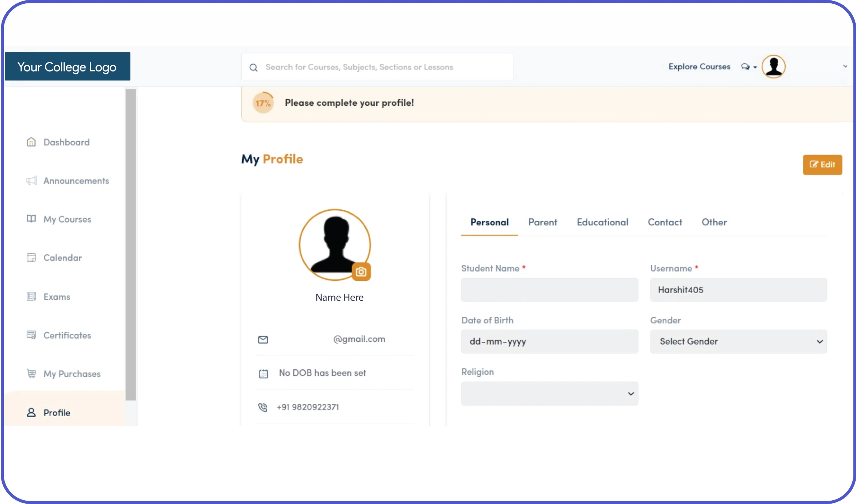
Task: Click the orange Edit button
Action: coord(822,165)
